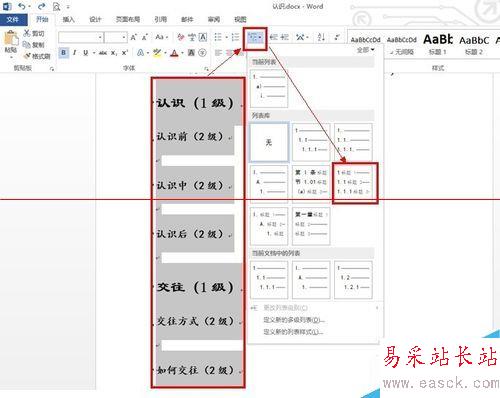Click the increase indent icon
The height and width of the screenshot is (398, 500).
click(x=284, y=37)
